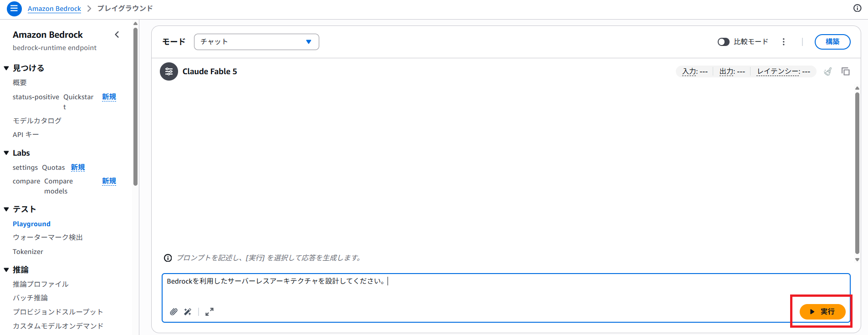Collapse the 見つける section
Screen dimensions: 868x335
click(x=6, y=68)
